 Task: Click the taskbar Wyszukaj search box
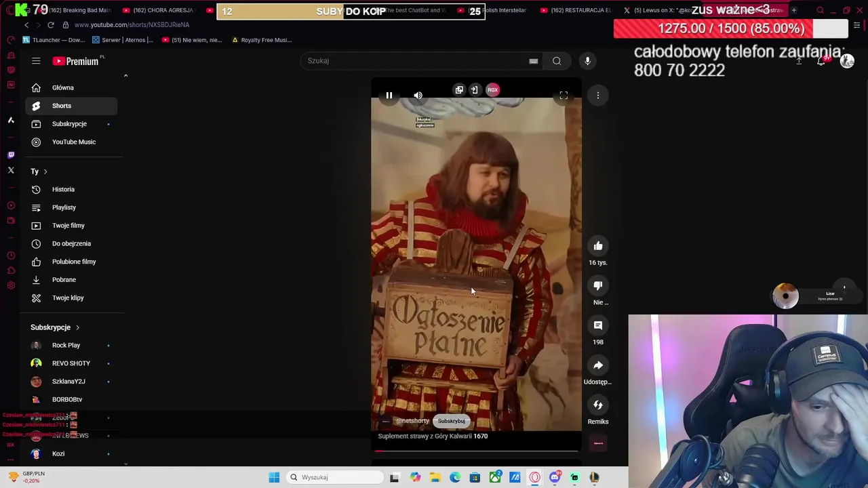[x=335, y=477]
